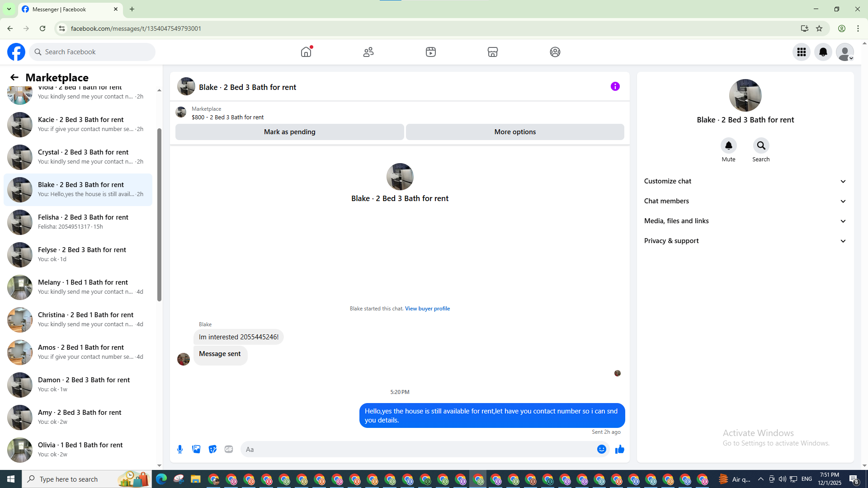Navigate back in the browser
868x488 pixels.
click(10, 28)
